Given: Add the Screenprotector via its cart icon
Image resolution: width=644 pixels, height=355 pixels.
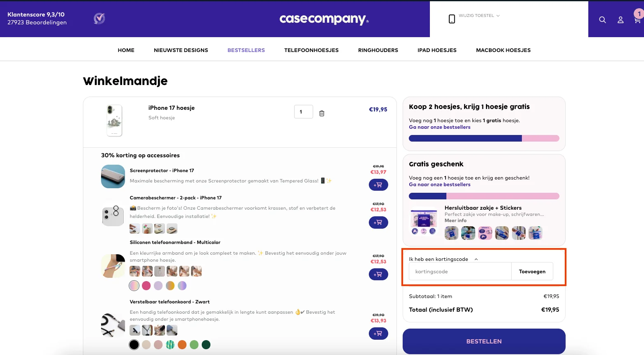Looking at the screenshot, I should [378, 185].
